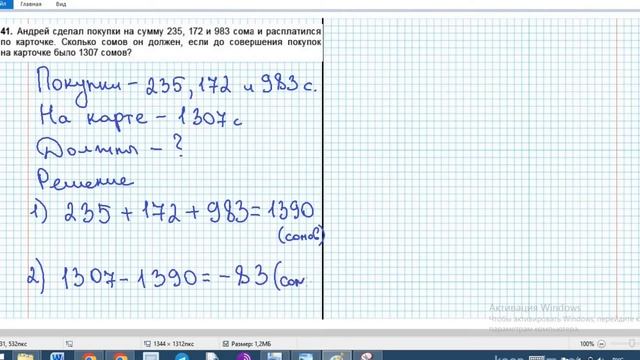Viewport: 640px width, 360px height.
Task: Open Microsoft Word from the taskbar
Action: tap(57, 356)
